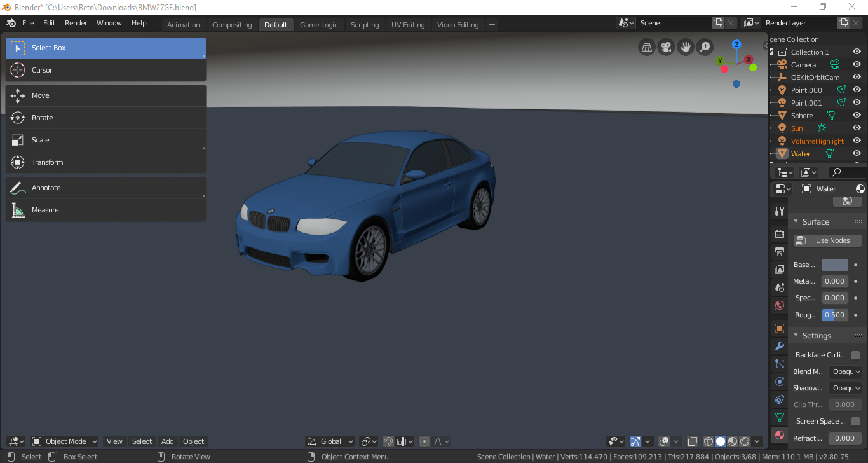Image resolution: width=868 pixels, height=463 pixels.
Task: Toggle snapping magnet in viewport header
Action: [x=388, y=441]
